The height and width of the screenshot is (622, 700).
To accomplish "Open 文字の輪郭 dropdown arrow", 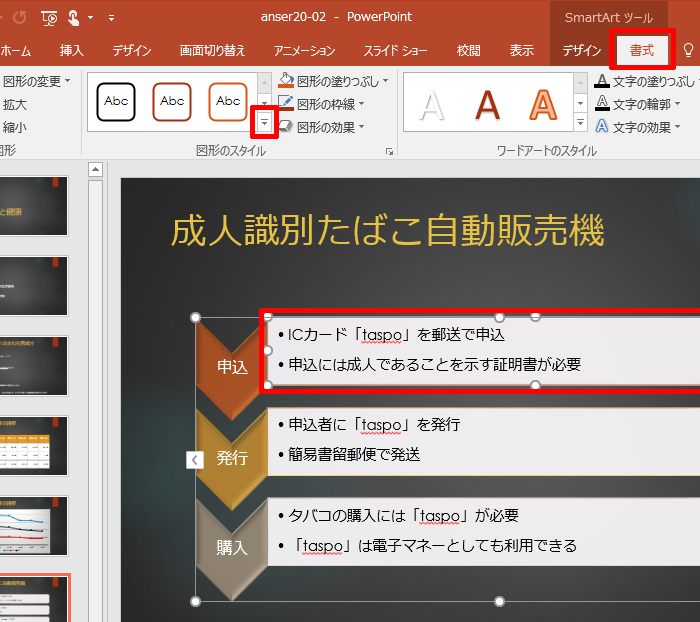I will pyautogui.click(x=678, y=104).
